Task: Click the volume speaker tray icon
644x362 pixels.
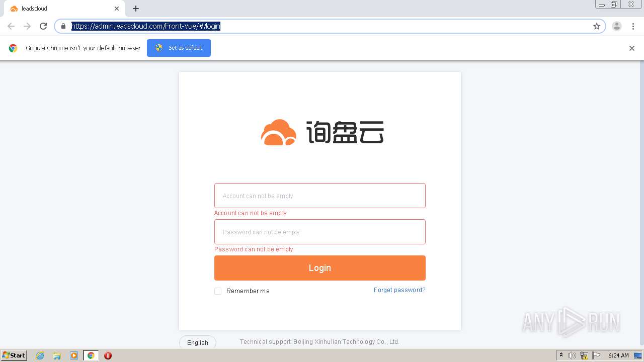Action: click(572, 355)
